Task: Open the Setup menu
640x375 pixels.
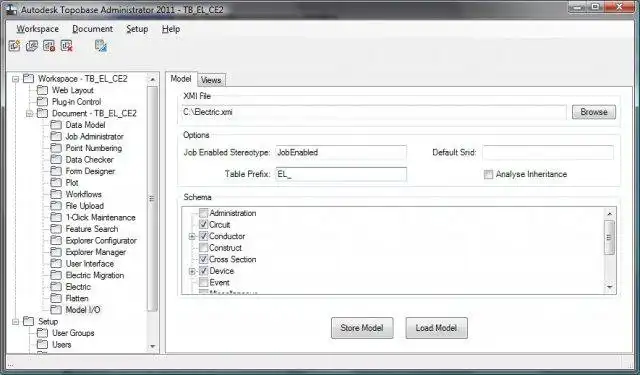Action: [x=137, y=29]
